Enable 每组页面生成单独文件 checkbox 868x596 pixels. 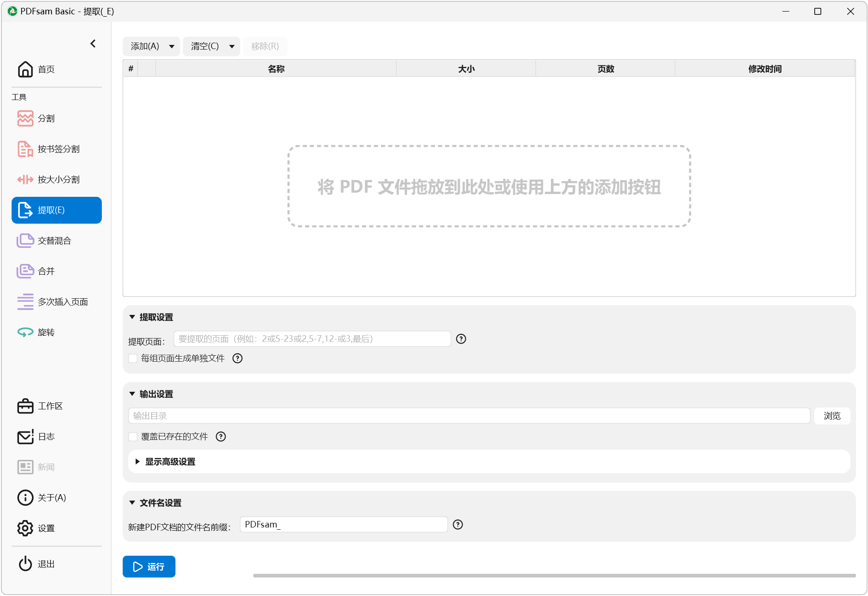[x=133, y=358]
